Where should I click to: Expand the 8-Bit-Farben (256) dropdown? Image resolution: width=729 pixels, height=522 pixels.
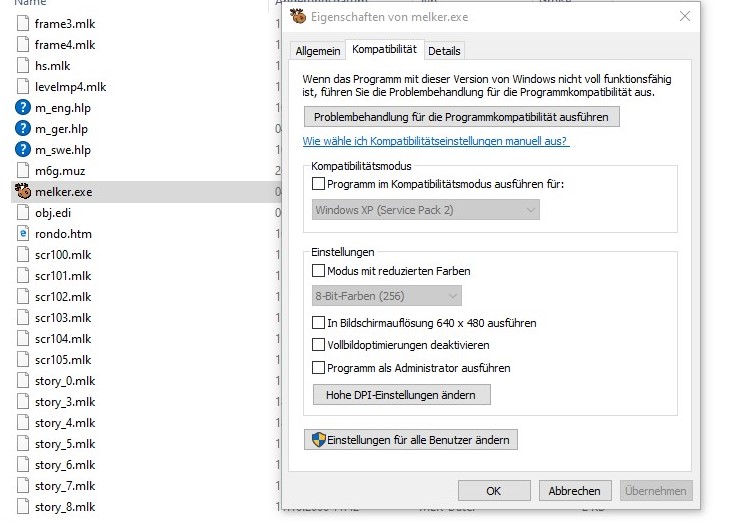click(x=387, y=296)
